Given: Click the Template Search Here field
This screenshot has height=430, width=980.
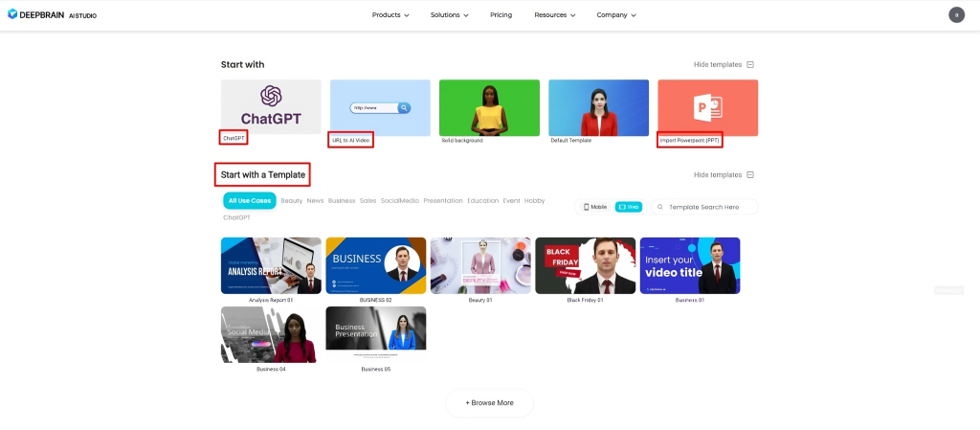Looking at the screenshot, I should [710, 207].
